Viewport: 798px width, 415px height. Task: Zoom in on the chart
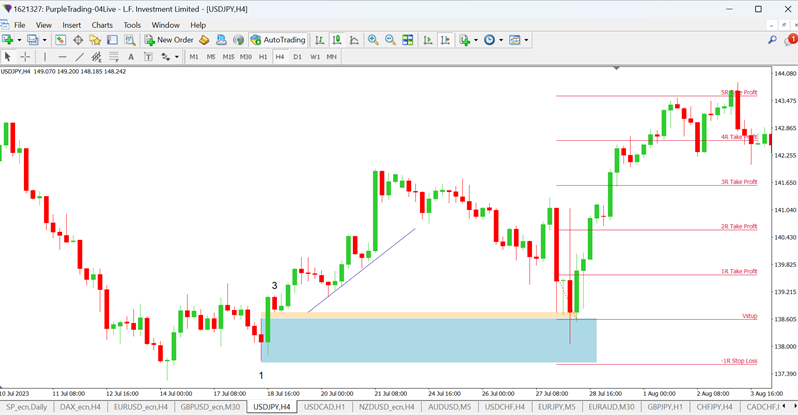click(373, 40)
